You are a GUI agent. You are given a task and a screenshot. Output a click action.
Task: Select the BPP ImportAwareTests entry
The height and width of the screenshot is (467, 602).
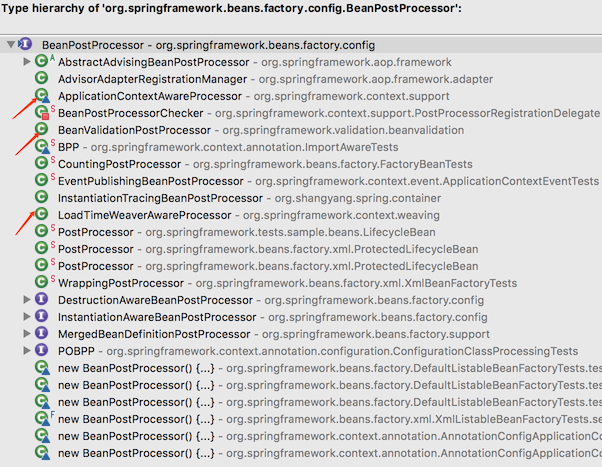(x=68, y=147)
